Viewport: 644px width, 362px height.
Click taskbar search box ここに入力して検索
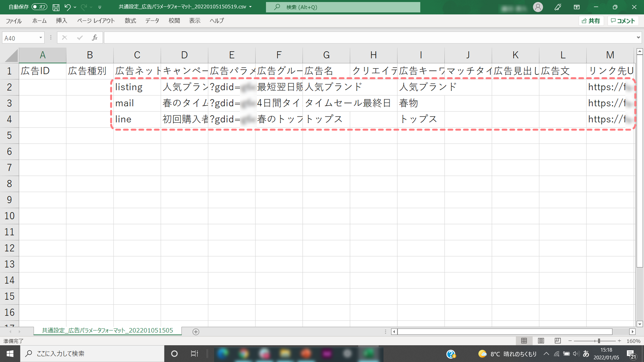pyautogui.click(x=92, y=354)
